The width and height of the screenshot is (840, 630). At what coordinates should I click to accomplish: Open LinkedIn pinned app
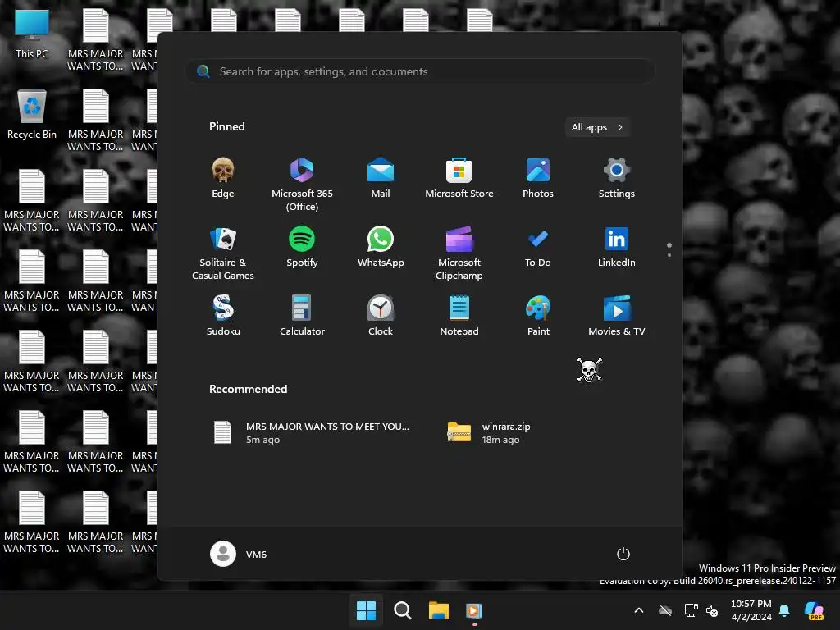(617, 248)
